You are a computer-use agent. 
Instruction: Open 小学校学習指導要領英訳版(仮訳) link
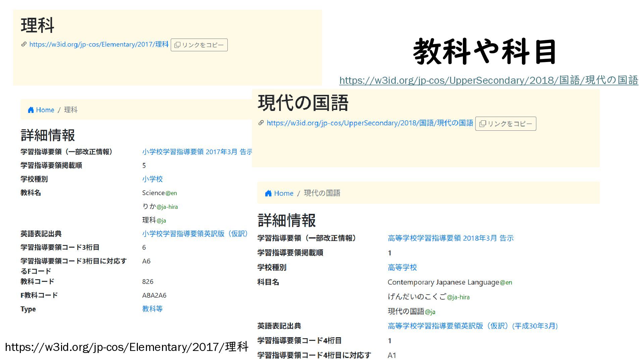click(x=195, y=234)
